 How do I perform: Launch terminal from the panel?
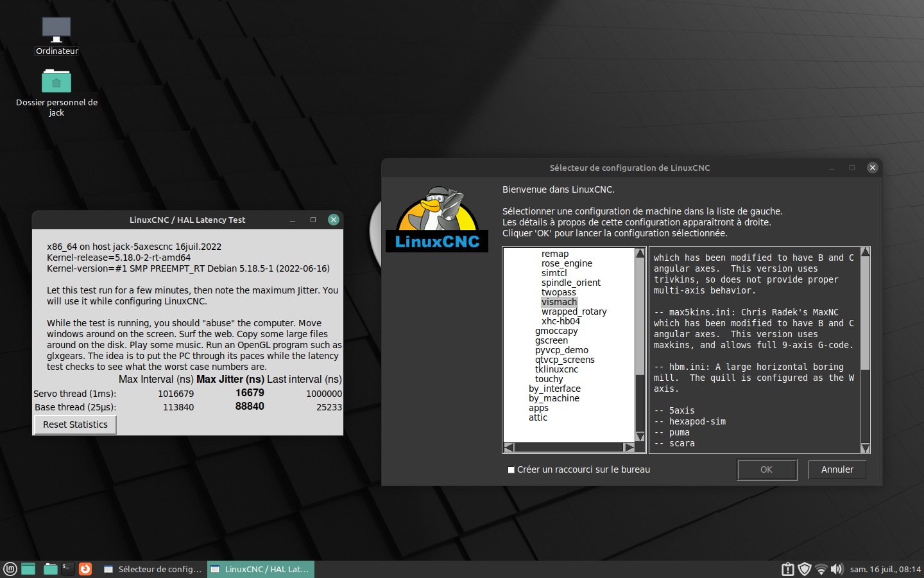67,569
